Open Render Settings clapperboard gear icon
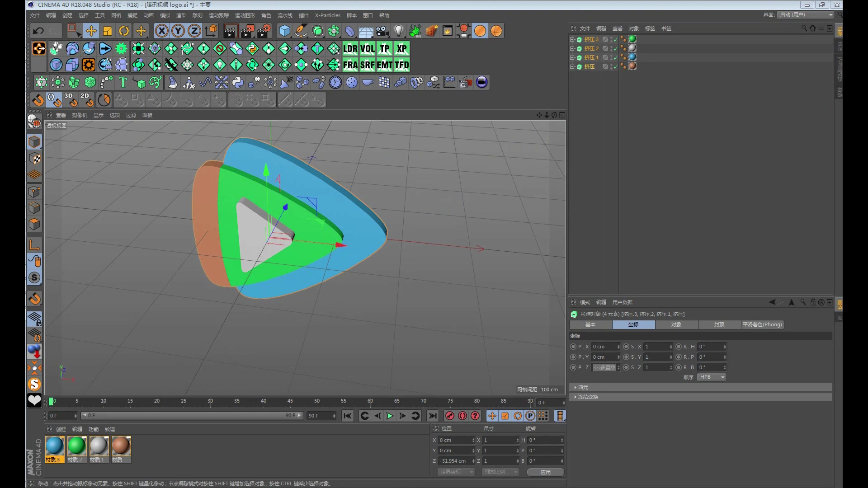868x488 pixels. [264, 31]
